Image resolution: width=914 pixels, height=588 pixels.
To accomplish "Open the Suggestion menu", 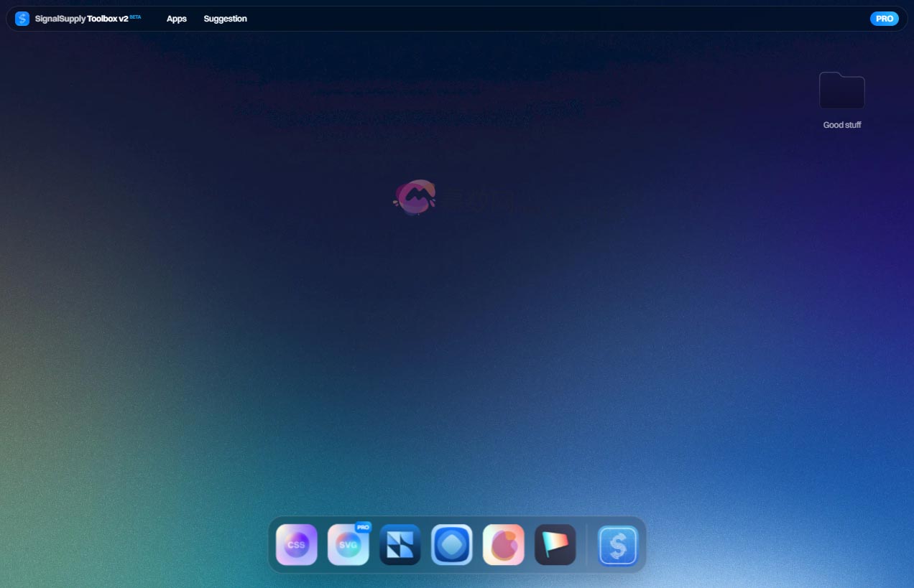I will click(x=225, y=19).
